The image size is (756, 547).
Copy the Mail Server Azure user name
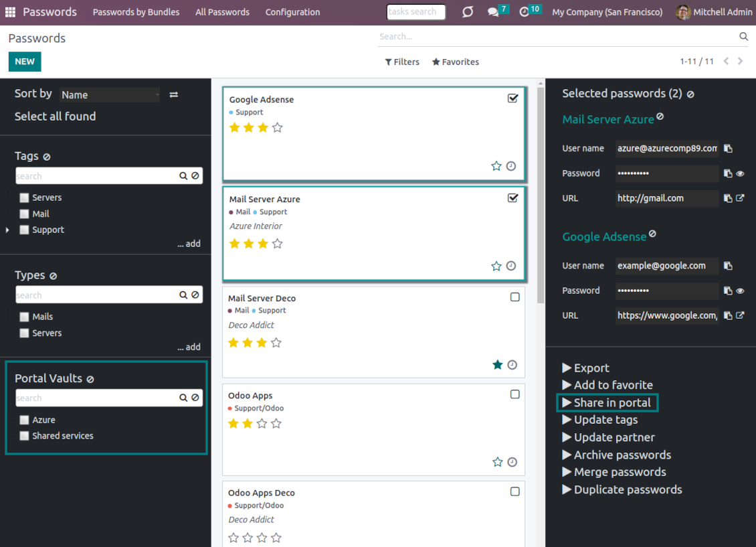click(728, 149)
